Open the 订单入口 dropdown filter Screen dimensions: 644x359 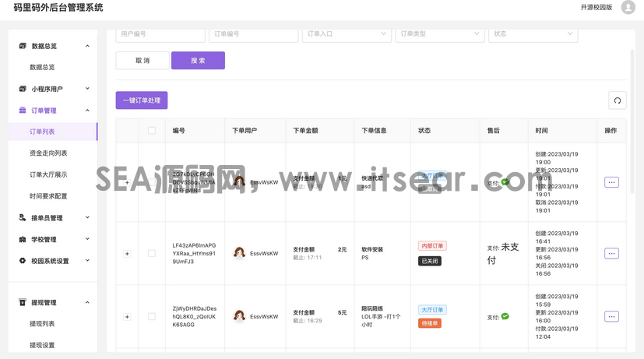click(x=347, y=34)
